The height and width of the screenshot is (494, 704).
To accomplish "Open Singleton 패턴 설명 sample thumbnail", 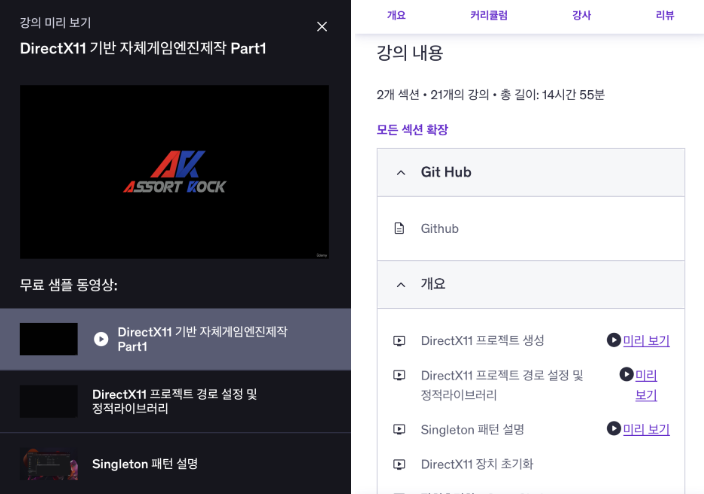I will click(x=48, y=464).
